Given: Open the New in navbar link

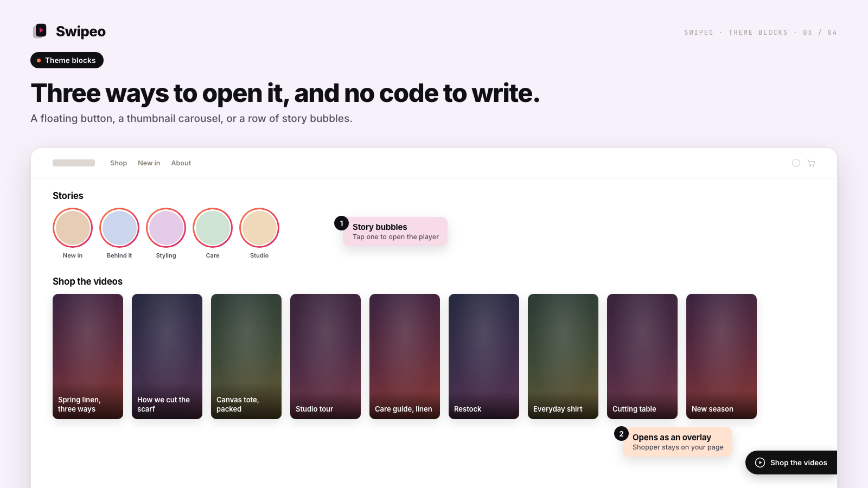Looking at the screenshot, I should pyautogui.click(x=149, y=163).
